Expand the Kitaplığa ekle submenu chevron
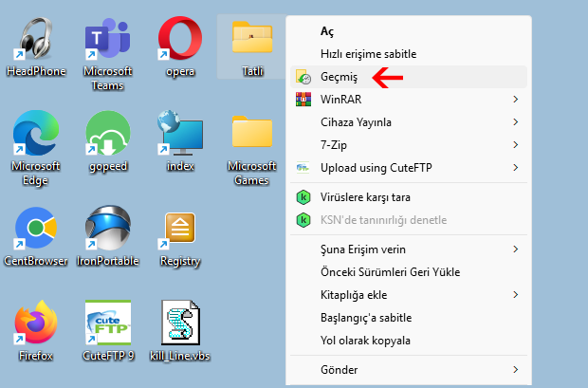Viewport: 588px width, 388px height. (x=516, y=295)
